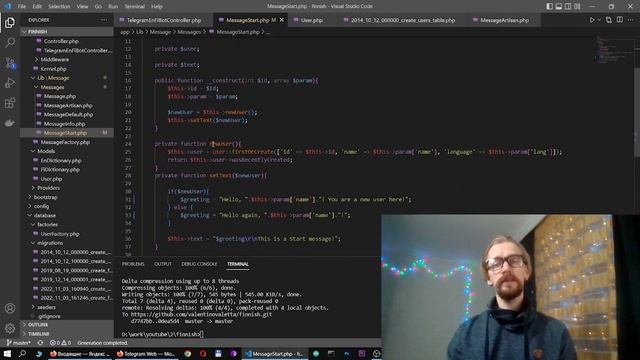The image size is (640, 360).
Task: Open the File menu
Action: click(x=22, y=6)
